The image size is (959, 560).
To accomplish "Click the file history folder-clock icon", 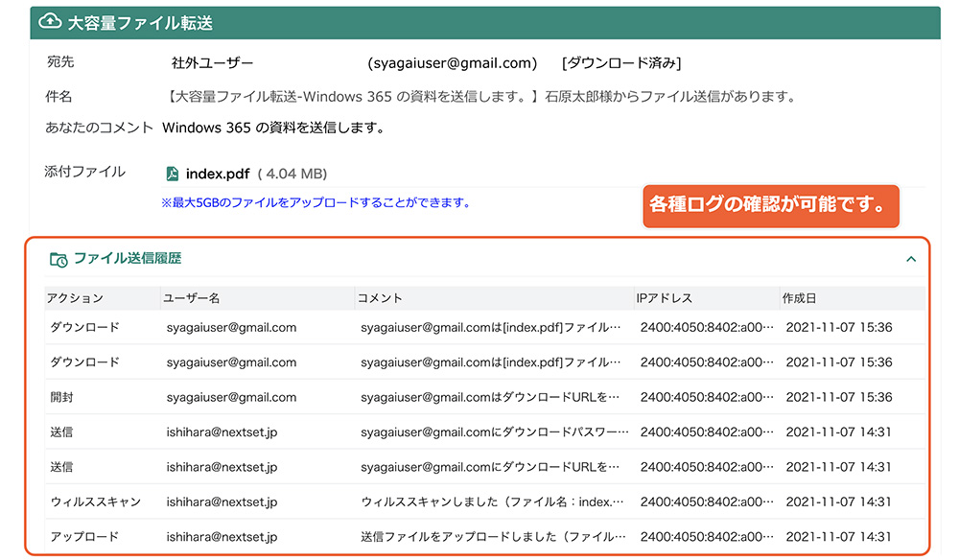I will click(x=58, y=259).
